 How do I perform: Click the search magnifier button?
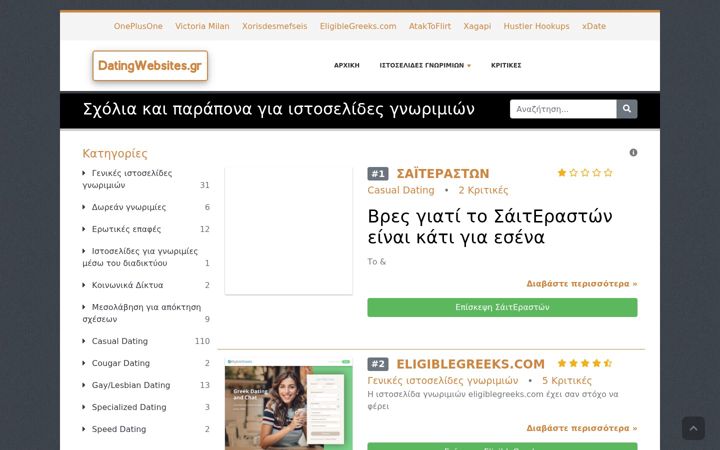point(627,109)
